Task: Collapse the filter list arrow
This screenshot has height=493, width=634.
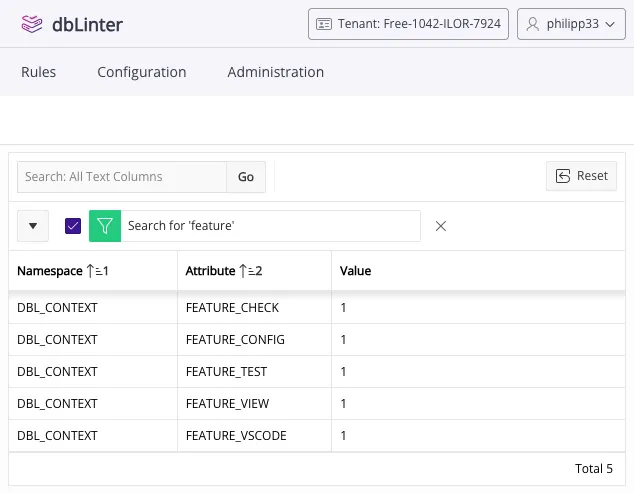Action: (x=33, y=226)
